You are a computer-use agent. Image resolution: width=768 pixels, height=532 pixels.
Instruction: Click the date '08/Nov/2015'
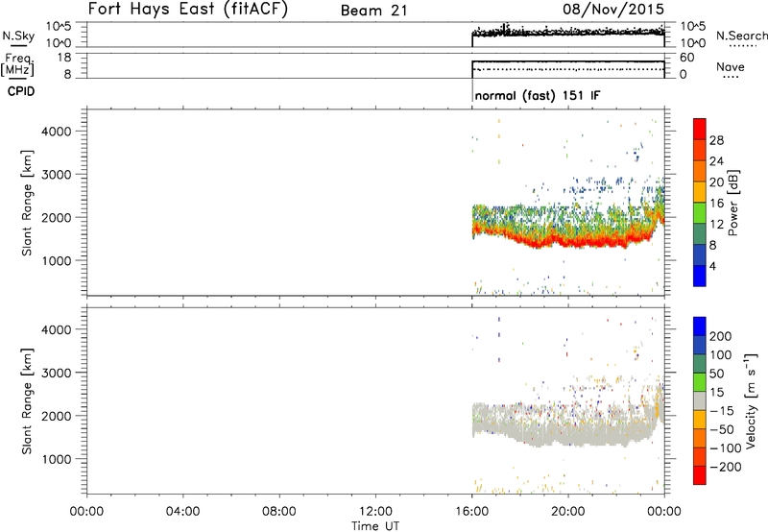coord(613,9)
